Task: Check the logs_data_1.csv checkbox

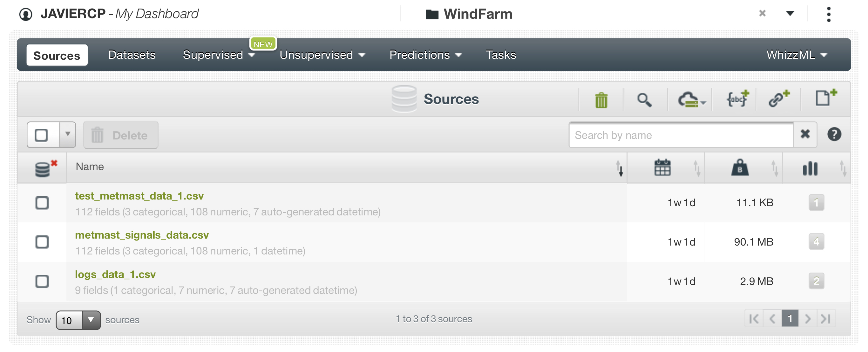Action: click(x=42, y=281)
